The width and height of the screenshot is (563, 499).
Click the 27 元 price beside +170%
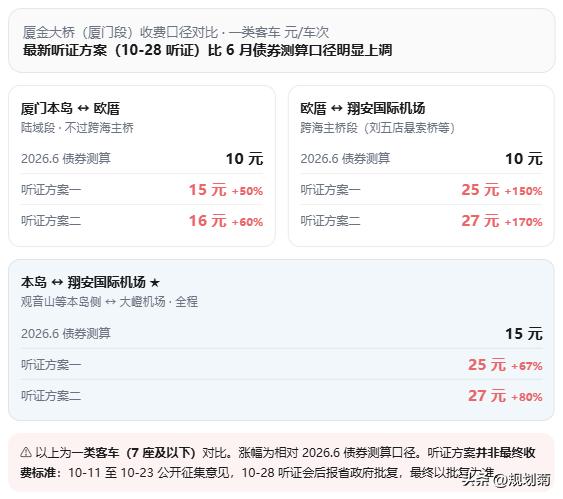[x=480, y=220]
